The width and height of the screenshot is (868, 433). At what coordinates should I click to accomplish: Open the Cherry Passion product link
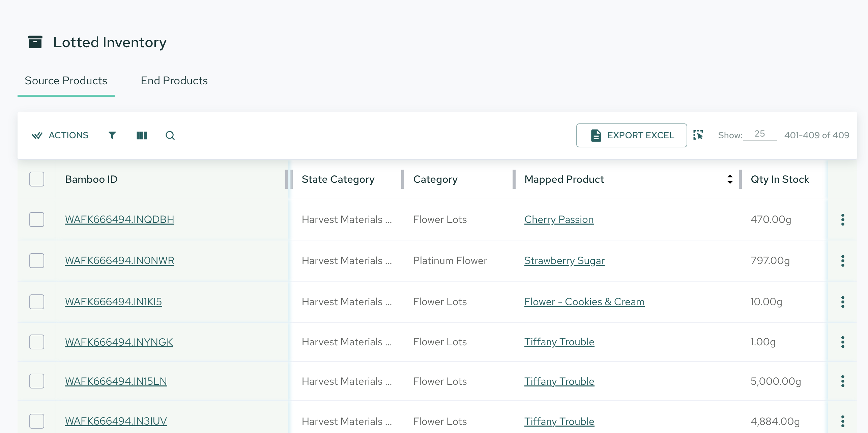coord(559,220)
